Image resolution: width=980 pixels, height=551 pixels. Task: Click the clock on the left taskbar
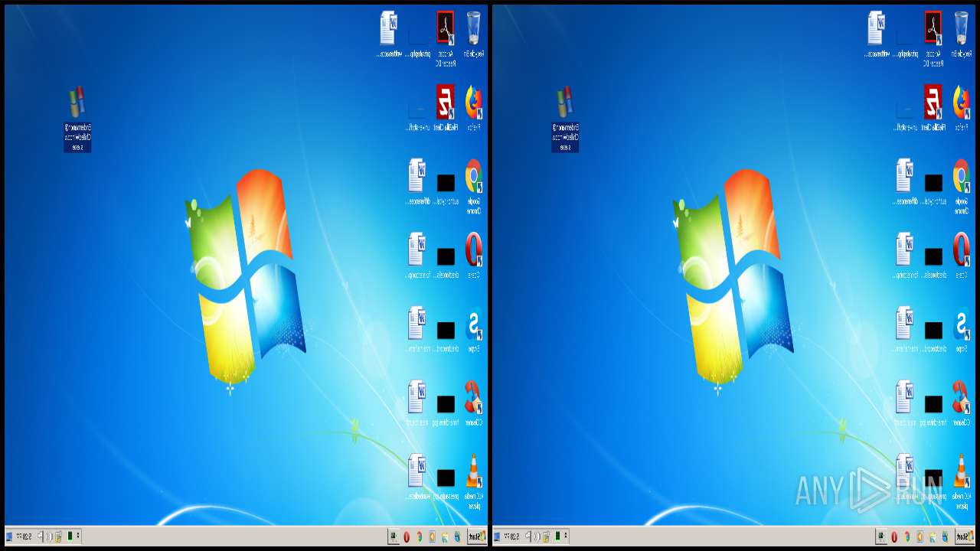tap(26, 536)
